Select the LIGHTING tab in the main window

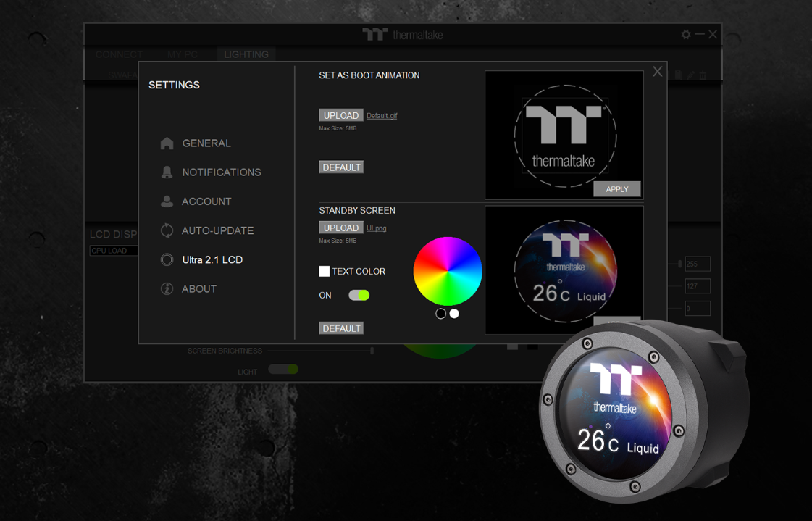(x=246, y=54)
